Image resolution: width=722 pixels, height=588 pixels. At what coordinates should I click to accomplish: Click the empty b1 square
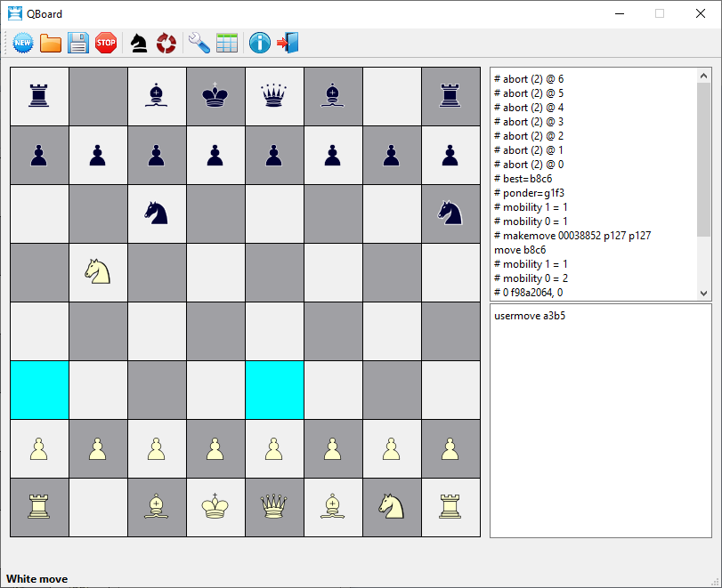98,507
